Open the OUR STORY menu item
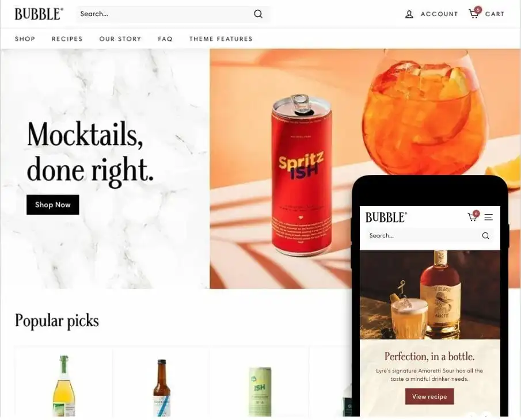521x420 pixels. (120, 39)
